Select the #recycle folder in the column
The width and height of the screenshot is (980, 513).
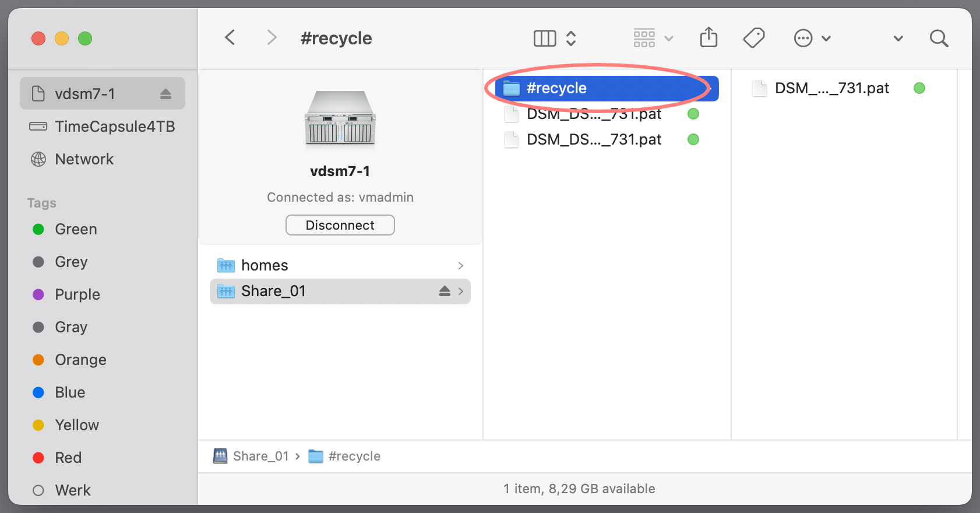tap(607, 88)
